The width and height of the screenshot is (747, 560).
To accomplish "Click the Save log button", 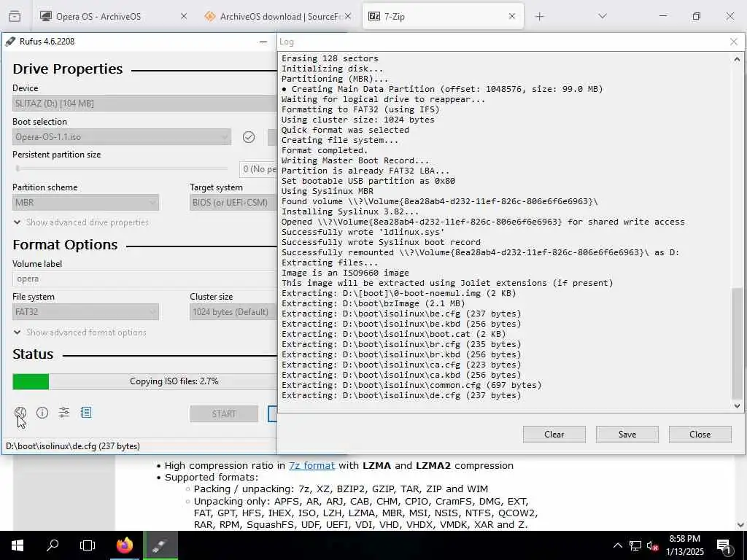I will [627, 435].
